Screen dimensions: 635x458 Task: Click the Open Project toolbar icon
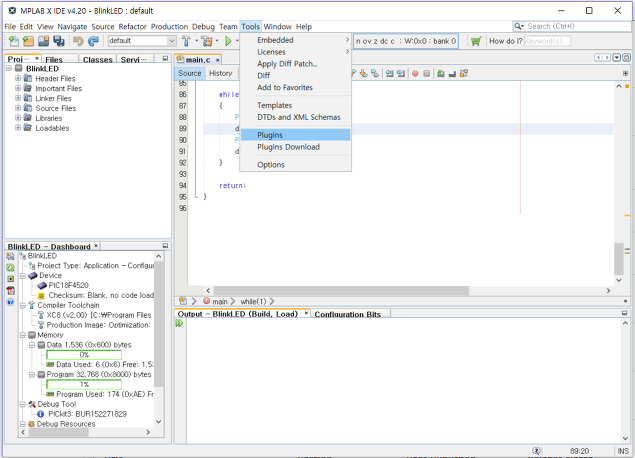pos(43,41)
